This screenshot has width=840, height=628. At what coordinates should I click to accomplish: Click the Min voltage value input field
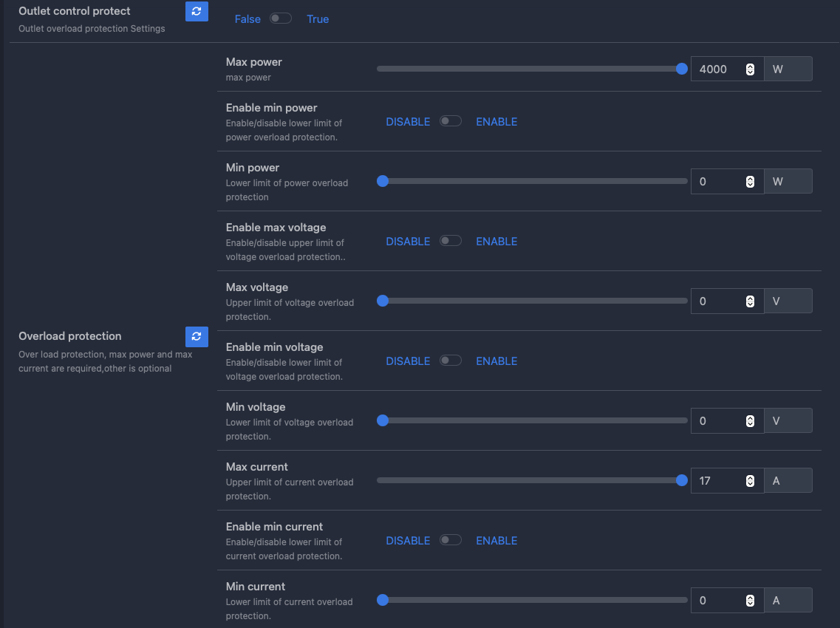pos(727,420)
